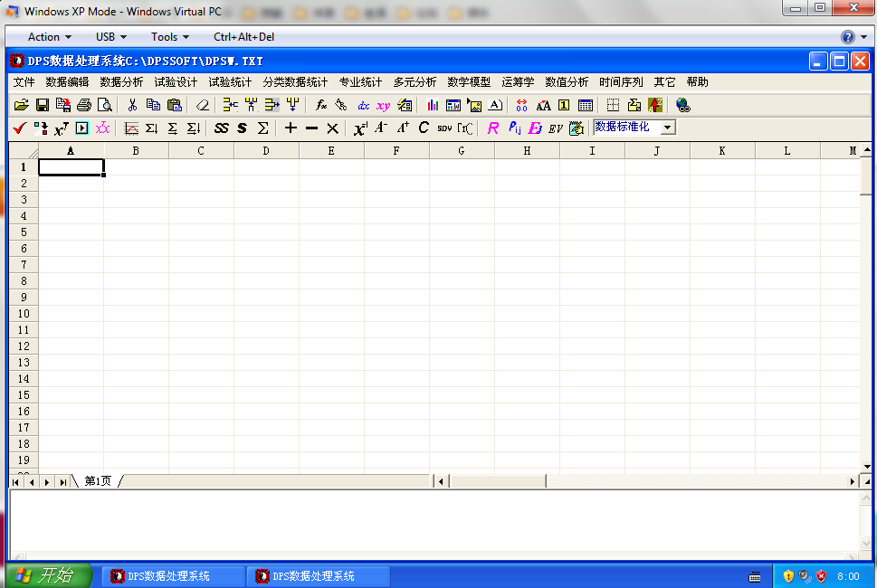Click the magenta xy icon
Viewport: 877px width, 588px height.
pyautogui.click(x=383, y=105)
